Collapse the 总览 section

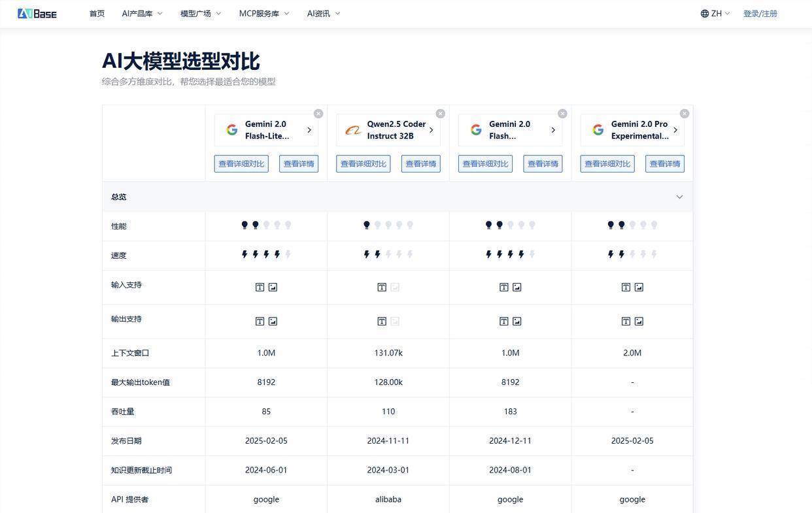click(x=679, y=197)
